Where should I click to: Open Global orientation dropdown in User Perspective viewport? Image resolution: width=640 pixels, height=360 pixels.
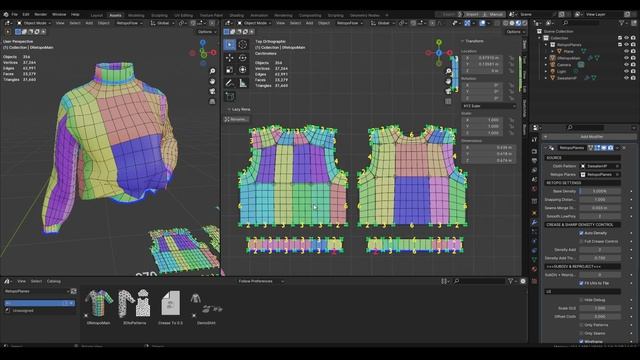[162, 23]
